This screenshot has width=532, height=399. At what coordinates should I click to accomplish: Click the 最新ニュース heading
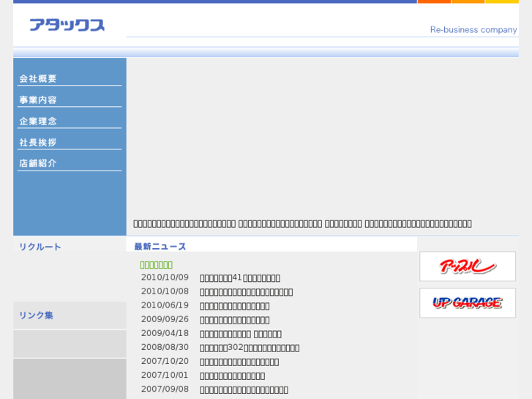point(160,247)
